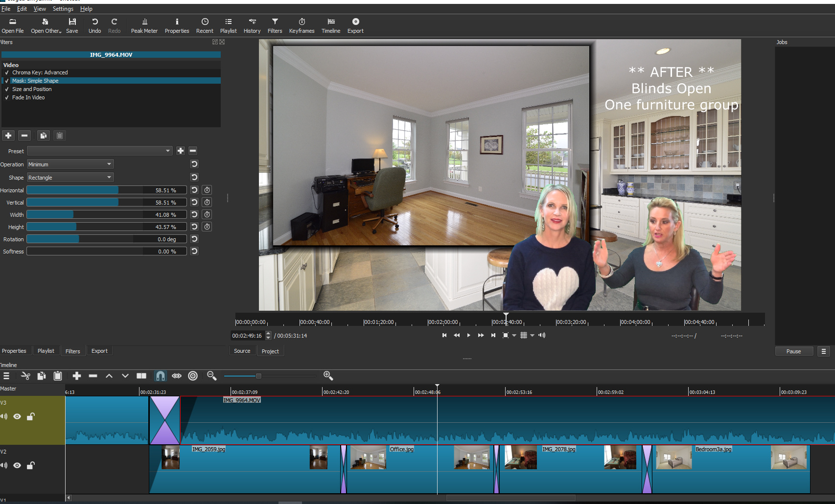Open the Playlist panel from toolbar
This screenshot has width=835, height=504.
pos(228,25)
